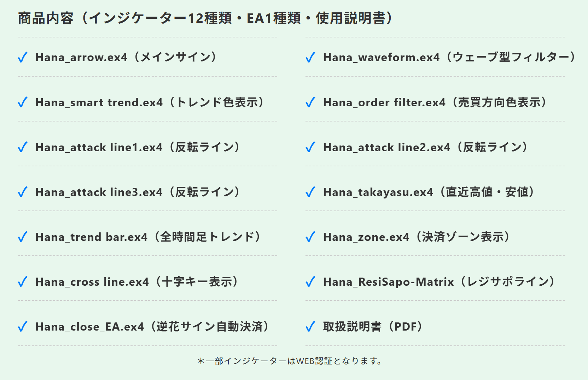588x380 pixels.
Task: Click the checkmark next to Hana_order filter.ex4
Action: pyautogui.click(x=310, y=102)
